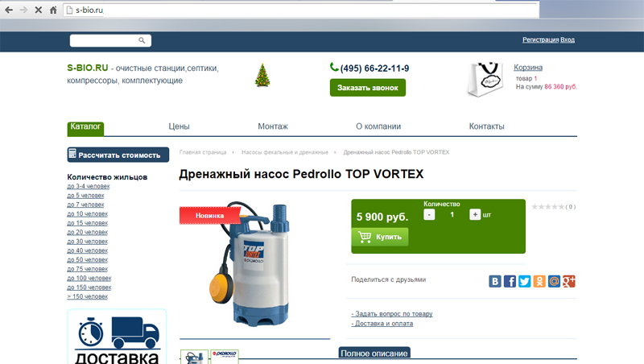The width and height of the screenshot is (644, 364).
Task: Decrease quantity with minus button
Action: 429,214
